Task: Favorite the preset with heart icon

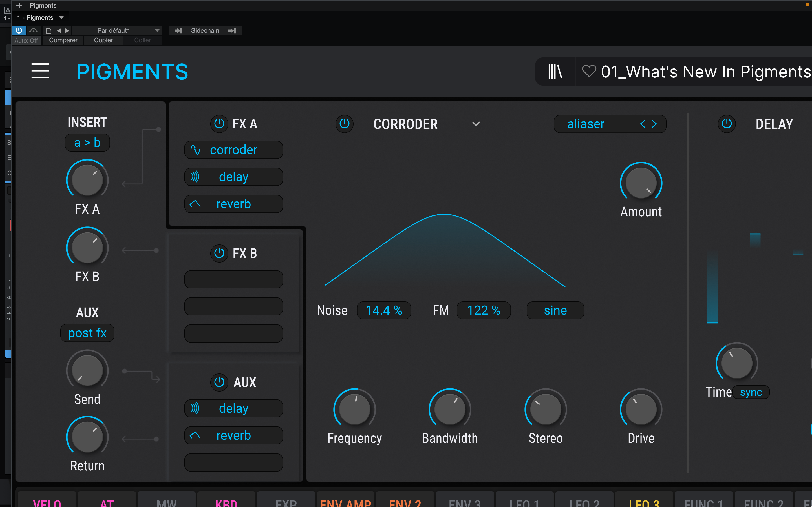Action: tap(589, 72)
